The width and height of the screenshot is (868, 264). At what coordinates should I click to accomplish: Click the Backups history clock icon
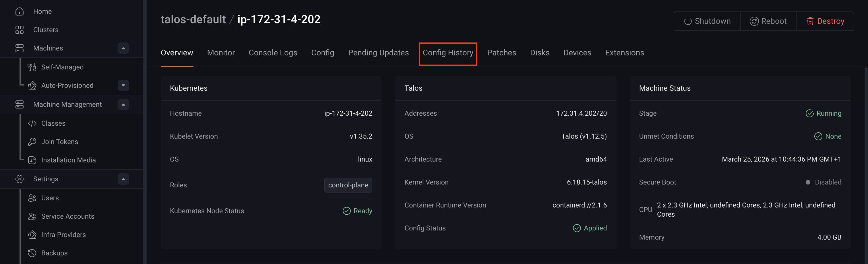point(32,253)
